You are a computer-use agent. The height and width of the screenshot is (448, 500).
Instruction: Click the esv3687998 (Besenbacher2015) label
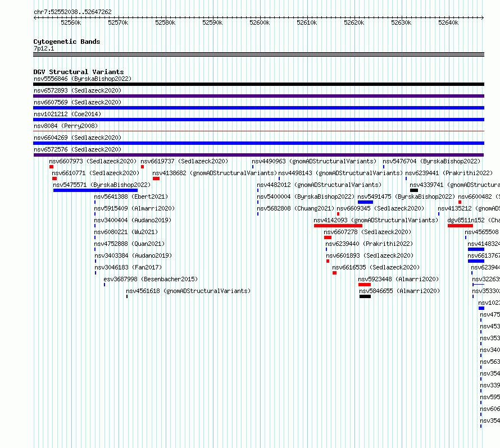pyautogui.click(x=151, y=279)
